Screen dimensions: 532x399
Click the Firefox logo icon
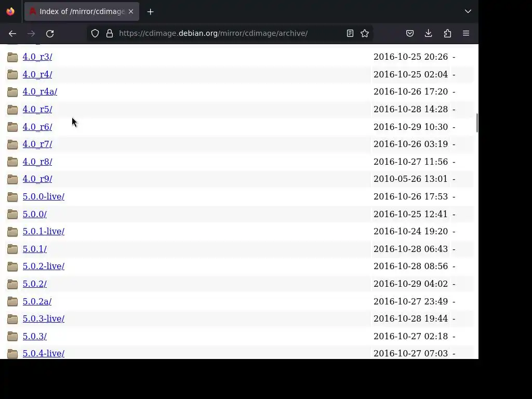click(x=10, y=11)
